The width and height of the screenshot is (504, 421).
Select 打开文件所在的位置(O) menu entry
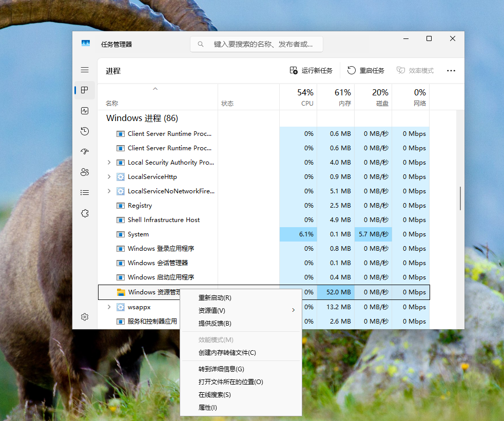pyautogui.click(x=241, y=382)
